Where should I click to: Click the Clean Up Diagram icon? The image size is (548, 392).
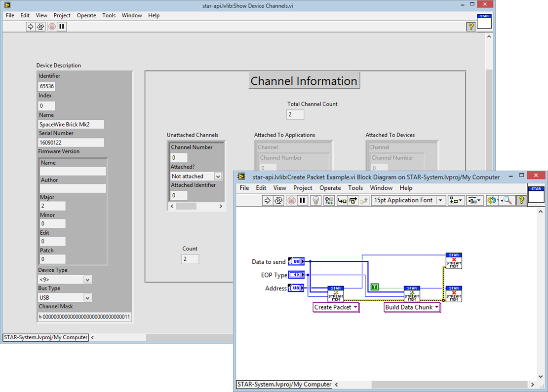[492, 200]
